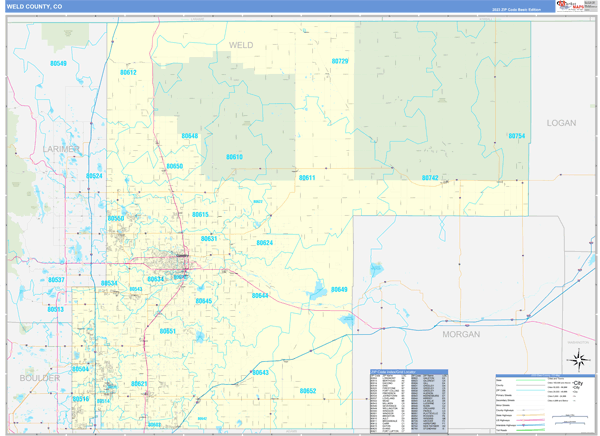Click the WELD county name label
600x436 pixels.
(x=241, y=45)
